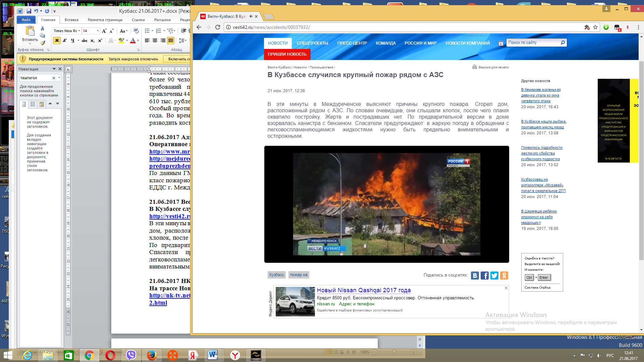Click the Format Painter brush icon
Viewport: 644px width, 362px height.
tap(43, 43)
